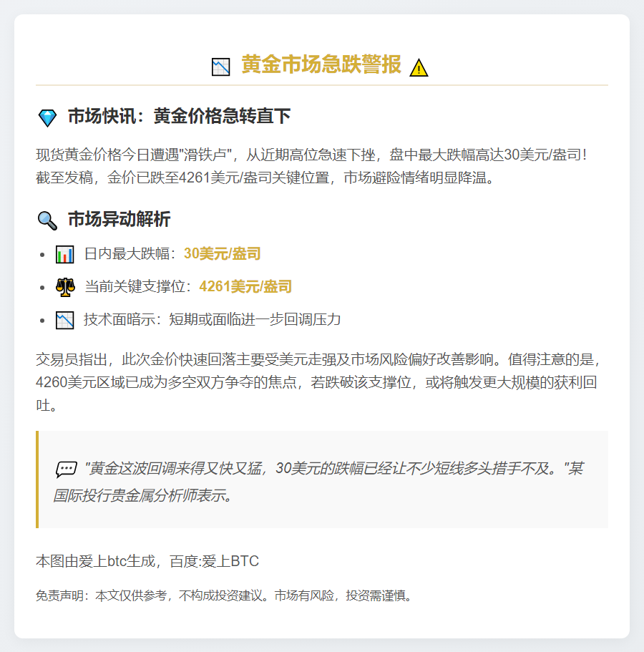Click the downward chart icon in title
Viewport: 644px width, 652px height.
click(220, 67)
